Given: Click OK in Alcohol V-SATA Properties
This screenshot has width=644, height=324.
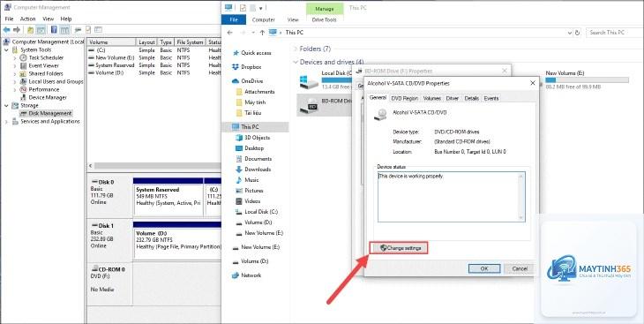Looking at the screenshot, I should [x=484, y=269].
